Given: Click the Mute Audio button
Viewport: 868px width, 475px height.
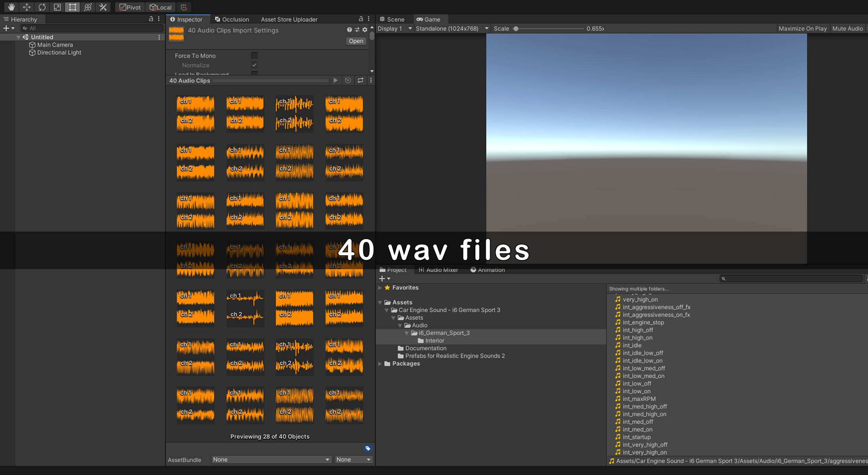Looking at the screenshot, I should click(847, 28).
